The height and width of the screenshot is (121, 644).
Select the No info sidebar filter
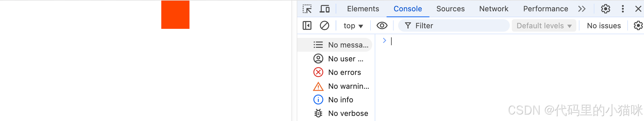point(333,100)
